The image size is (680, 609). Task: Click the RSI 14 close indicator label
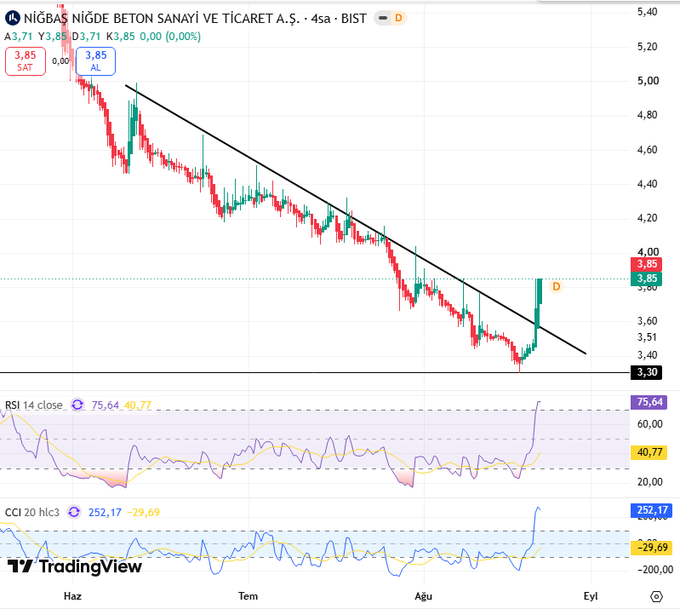[x=34, y=405]
